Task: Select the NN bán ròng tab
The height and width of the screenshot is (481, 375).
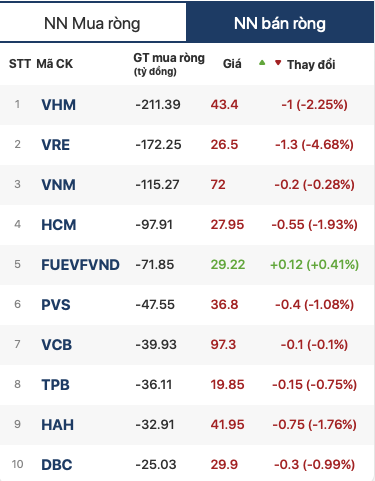Action: 280,23
